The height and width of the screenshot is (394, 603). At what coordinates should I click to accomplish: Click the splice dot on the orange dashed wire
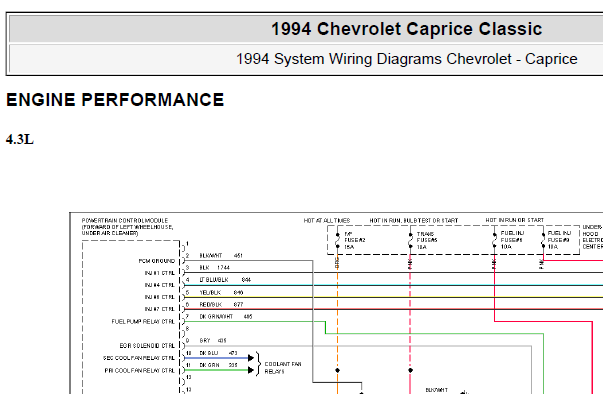tap(337, 371)
